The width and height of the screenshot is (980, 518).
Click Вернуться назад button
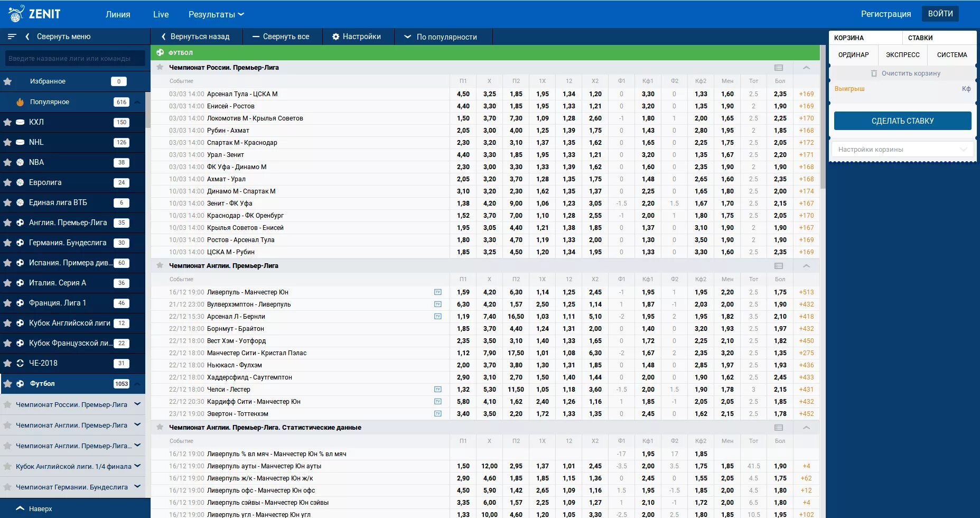click(x=196, y=36)
